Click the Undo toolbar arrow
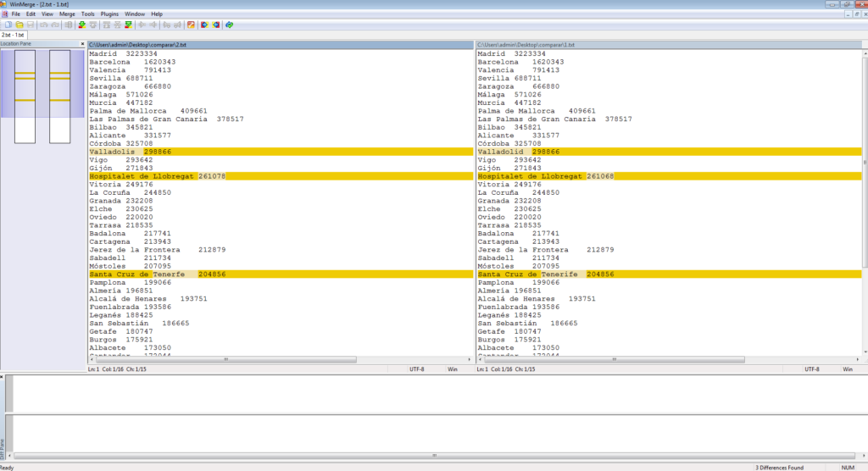The width and height of the screenshot is (868, 471). [44, 25]
